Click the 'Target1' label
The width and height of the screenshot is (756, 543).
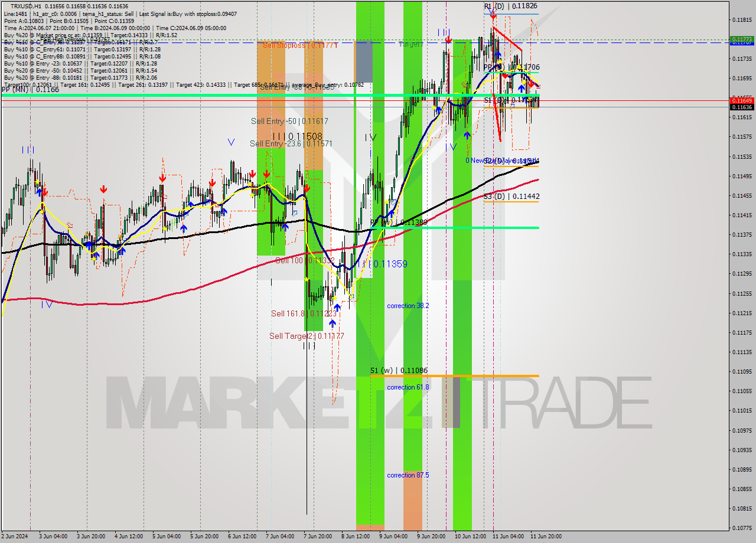[410, 44]
